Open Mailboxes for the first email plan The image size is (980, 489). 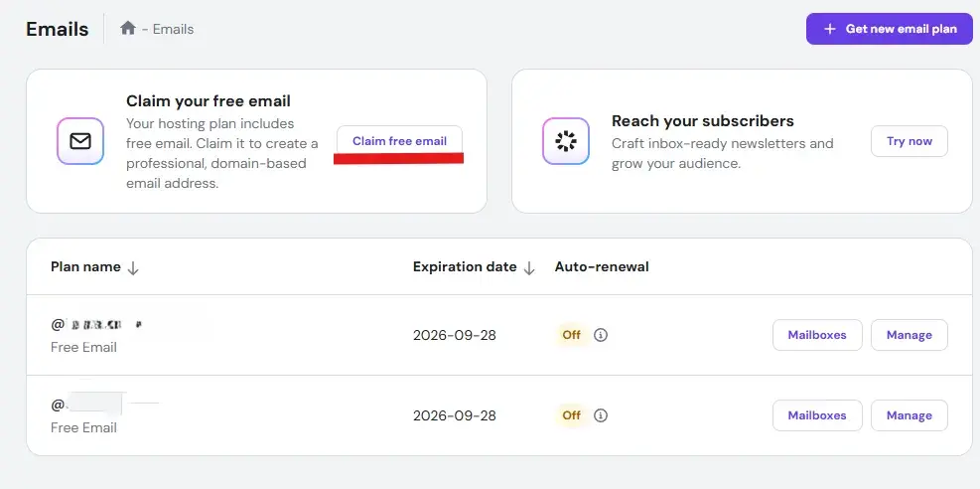[816, 335]
